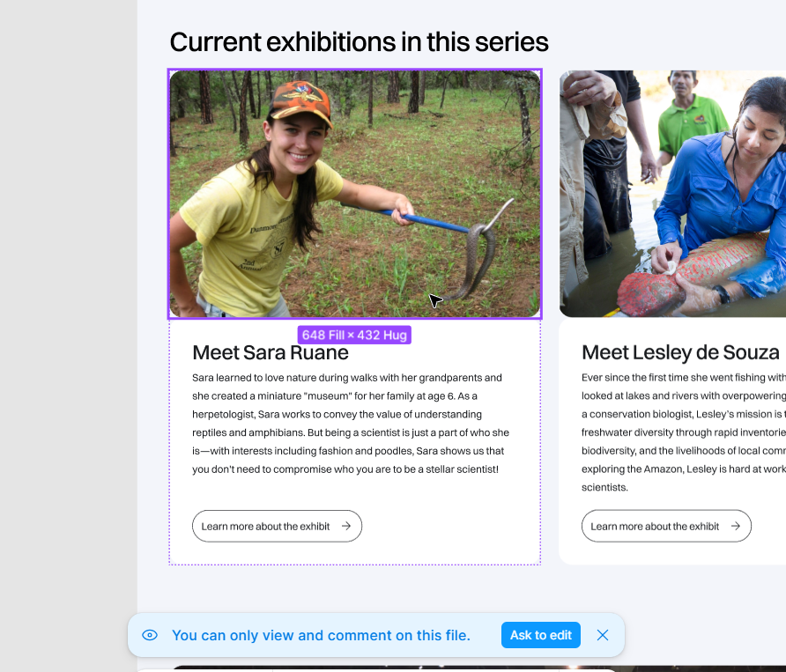Screen dimensions: 786x672
Task: Click the "You can only view and comment" message text
Action: coord(321,635)
